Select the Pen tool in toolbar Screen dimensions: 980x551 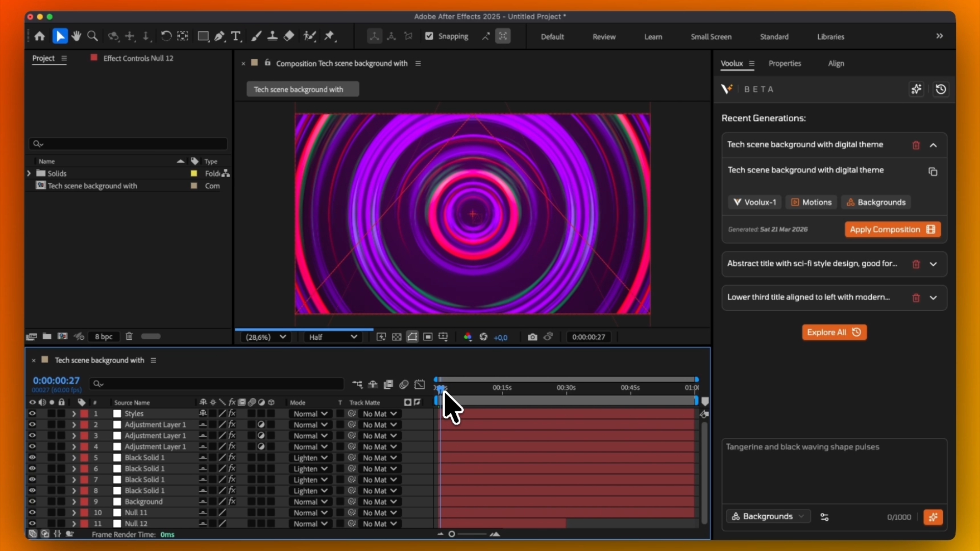click(x=219, y=36)
